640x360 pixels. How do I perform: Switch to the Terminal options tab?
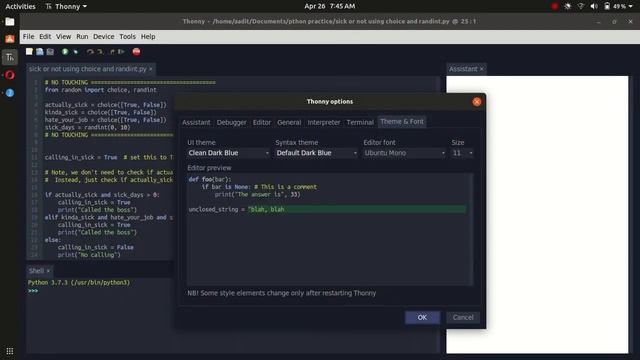(x=360, y=122)
